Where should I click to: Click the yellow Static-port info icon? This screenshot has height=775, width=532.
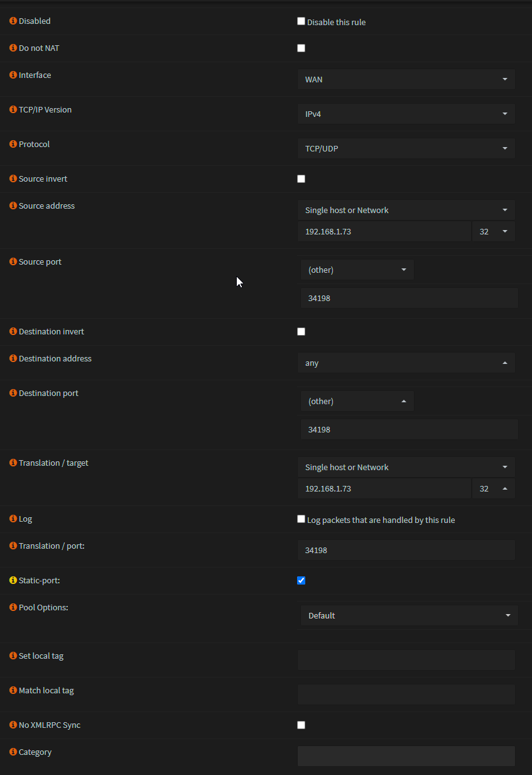pos(13,581)
